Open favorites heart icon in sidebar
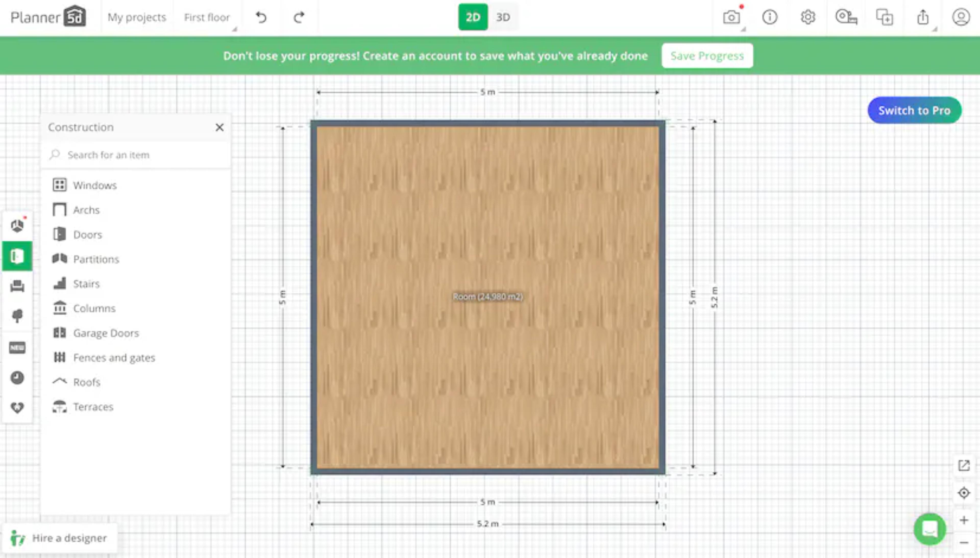980x558 pixels. click(x=17, y=407)
